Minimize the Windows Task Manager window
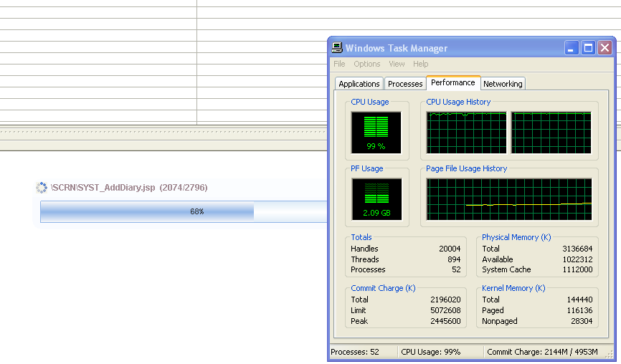The image size is (621, 364). pos(572,48)
